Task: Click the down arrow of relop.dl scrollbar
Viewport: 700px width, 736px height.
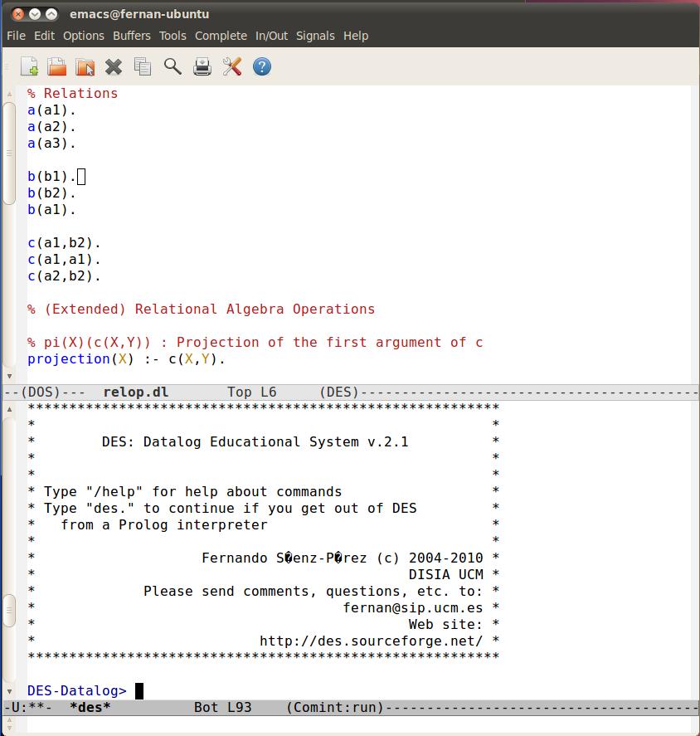Action: 9,376
